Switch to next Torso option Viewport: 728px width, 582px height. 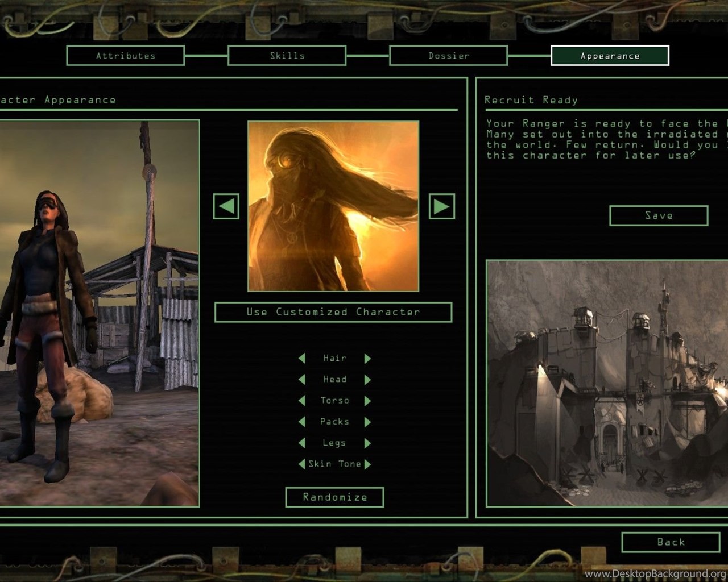[367, 401]
